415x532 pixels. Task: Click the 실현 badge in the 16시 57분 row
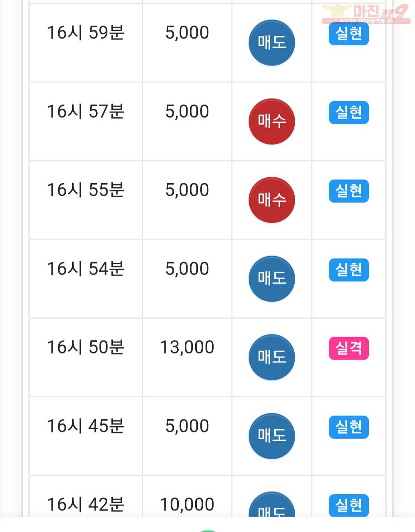click(349, 113)
